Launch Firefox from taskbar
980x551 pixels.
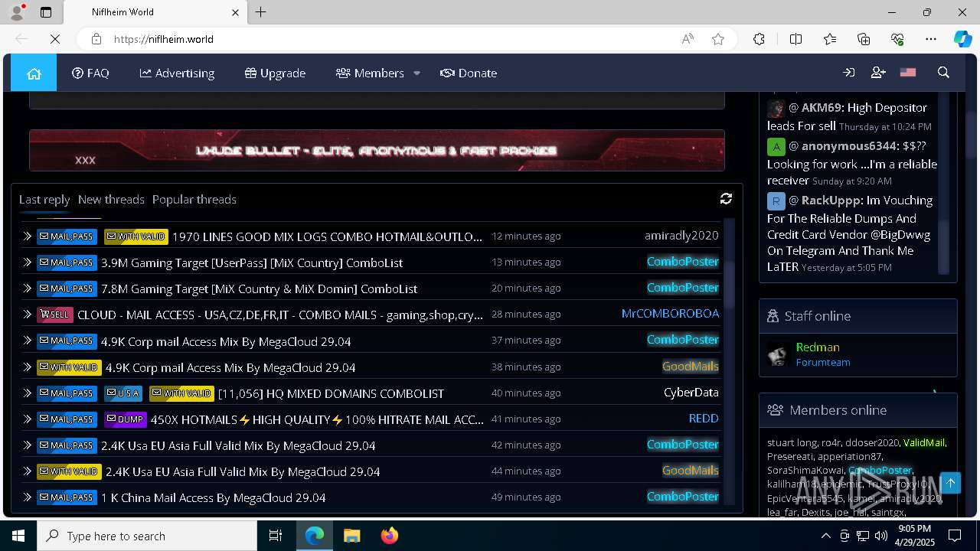tap(390, 536)
